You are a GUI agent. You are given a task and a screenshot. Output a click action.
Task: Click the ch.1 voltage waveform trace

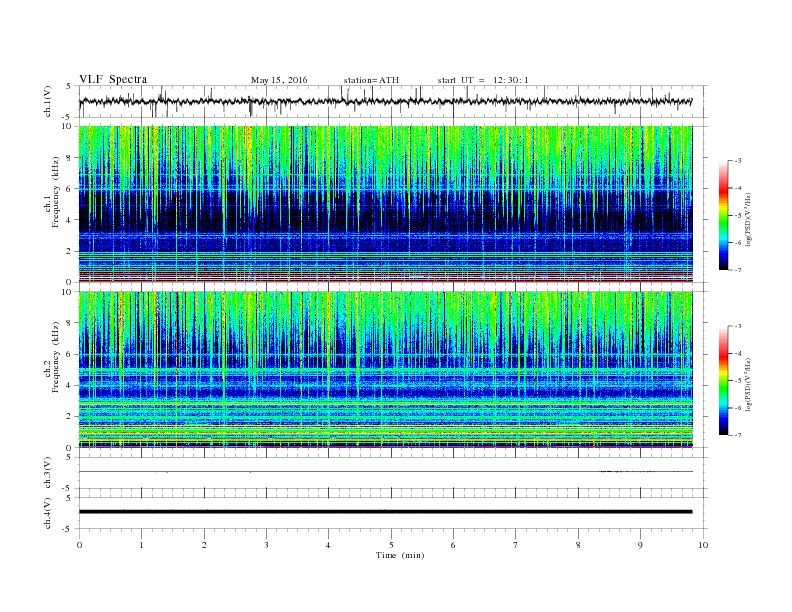(x=385, y=101)
